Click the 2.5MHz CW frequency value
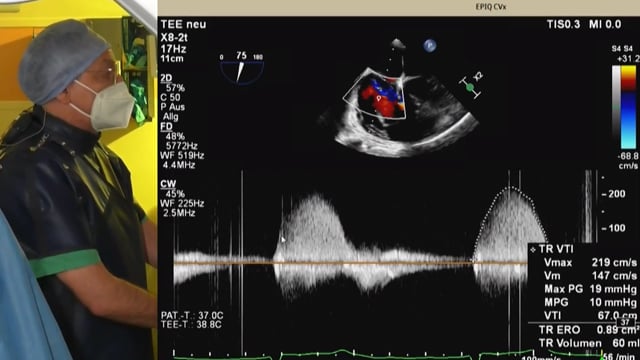The height and width of the screenshot is (360, 640). coord(179,213)
